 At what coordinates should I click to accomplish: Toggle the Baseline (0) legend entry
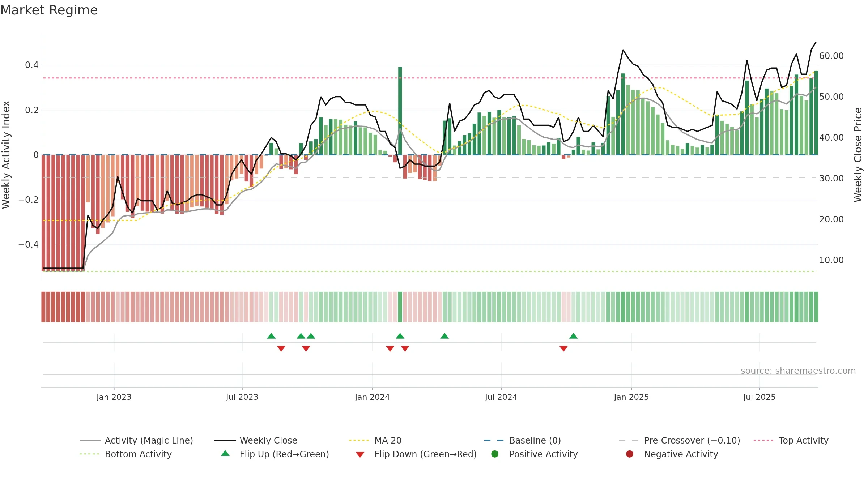[522, 440]
